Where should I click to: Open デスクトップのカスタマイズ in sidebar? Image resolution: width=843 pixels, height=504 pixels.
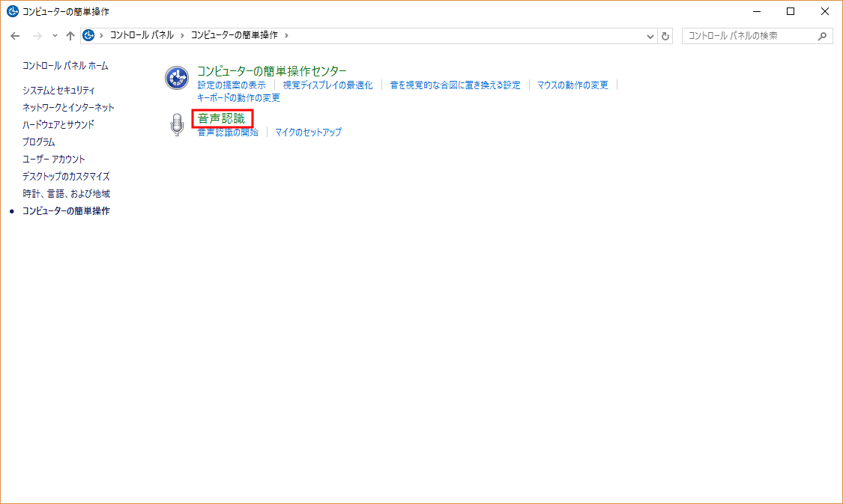[x=66, y=176]
